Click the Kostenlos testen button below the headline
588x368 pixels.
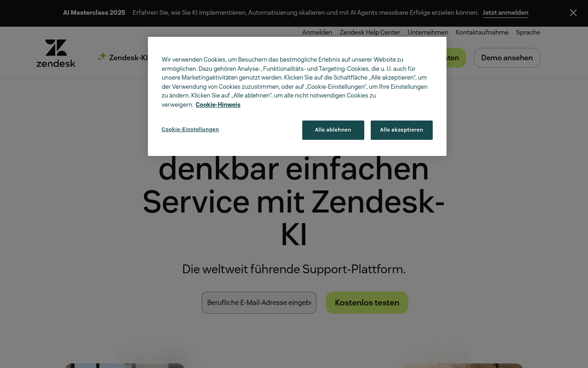pyautogui.click(x=367, y=303)
